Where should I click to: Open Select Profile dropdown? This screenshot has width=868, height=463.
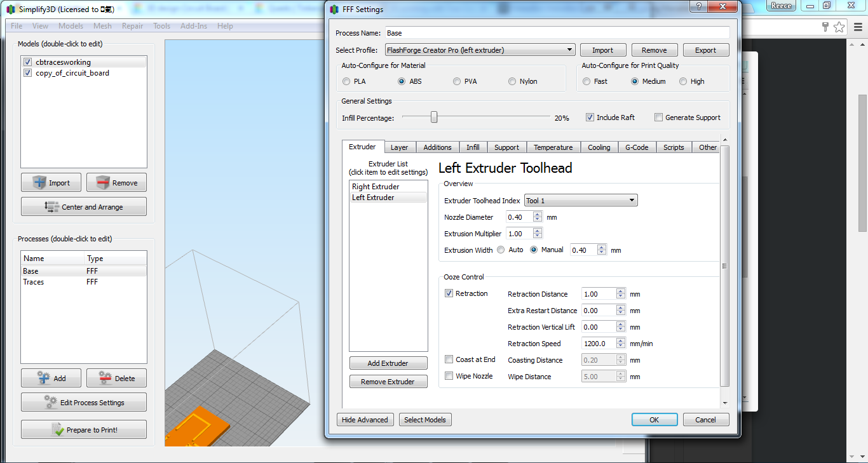(x=480, y=50)
